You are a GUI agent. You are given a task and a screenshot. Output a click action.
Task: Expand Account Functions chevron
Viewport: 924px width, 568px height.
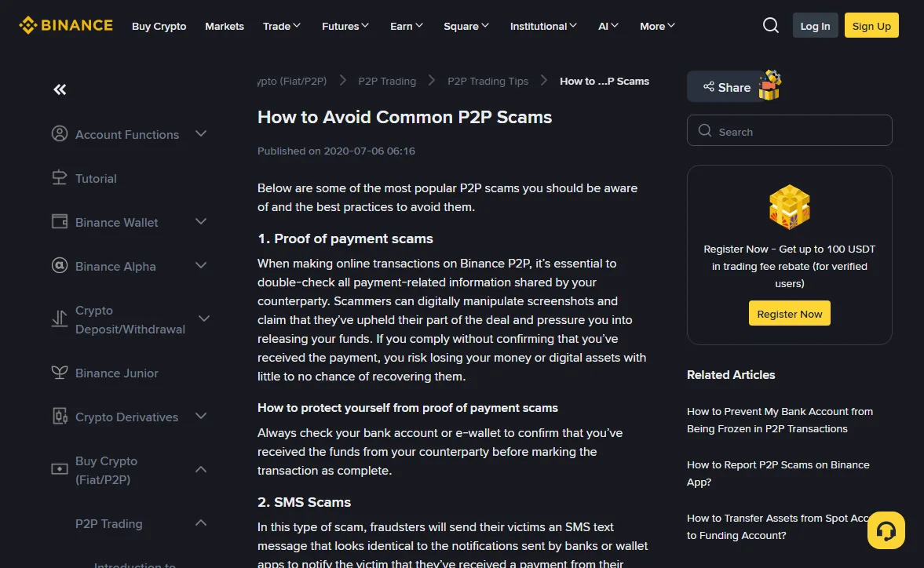(x=201, y=133)
